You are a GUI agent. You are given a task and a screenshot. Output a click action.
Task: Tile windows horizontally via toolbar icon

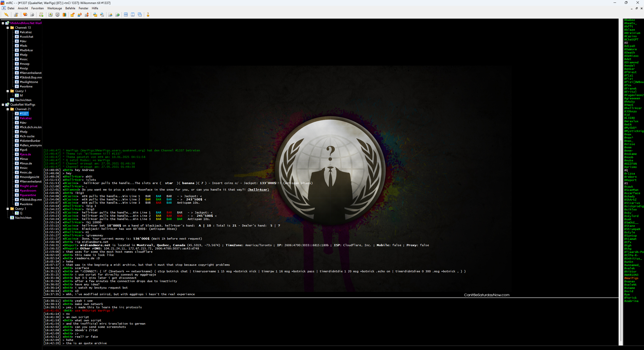point(126,15)
